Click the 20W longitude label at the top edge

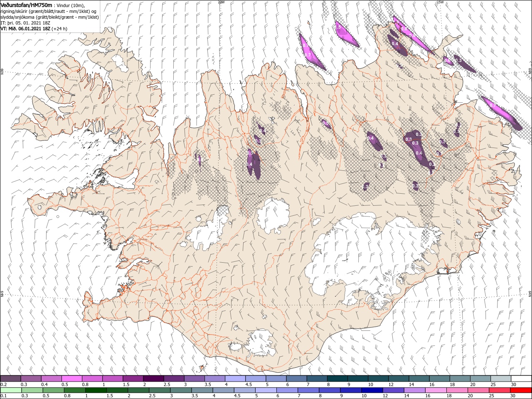coord(221,2)
